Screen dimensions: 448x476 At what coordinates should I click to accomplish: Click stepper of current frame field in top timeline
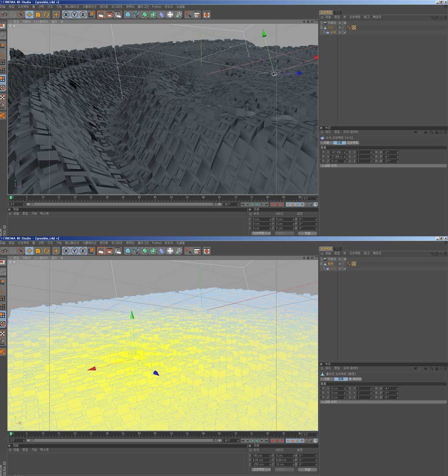click(317, 198)
